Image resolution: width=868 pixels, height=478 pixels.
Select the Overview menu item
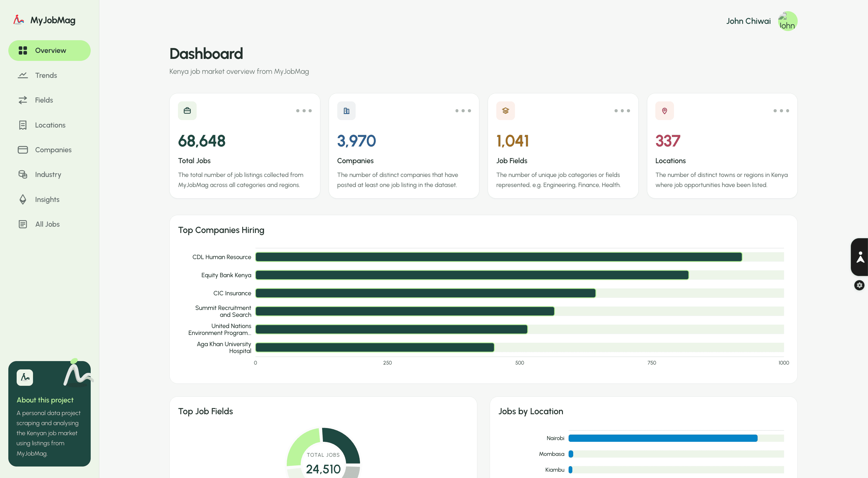[x=50, y=51]
